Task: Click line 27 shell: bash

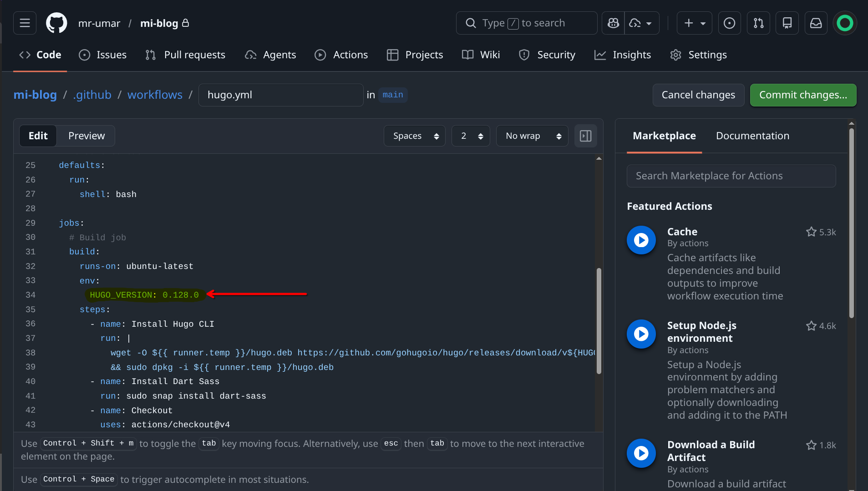Action: [108, 194]
